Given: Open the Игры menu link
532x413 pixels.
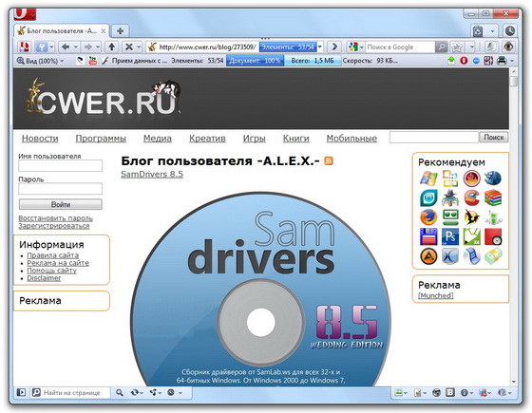Looking at the screenshot, I should point(255,139).
